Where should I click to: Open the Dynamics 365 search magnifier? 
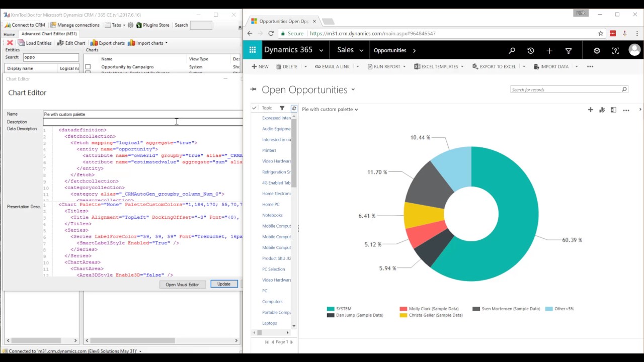pyautogui.click(x=512, y=50)
